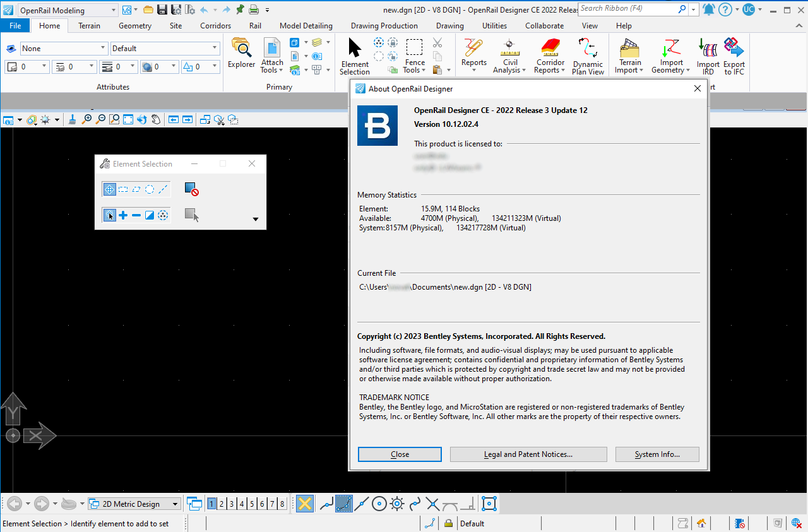Open Fence Tools in the ribbon
Image resolution: width=808 pixels, height=532 pixels.
(x=415, y=56)
